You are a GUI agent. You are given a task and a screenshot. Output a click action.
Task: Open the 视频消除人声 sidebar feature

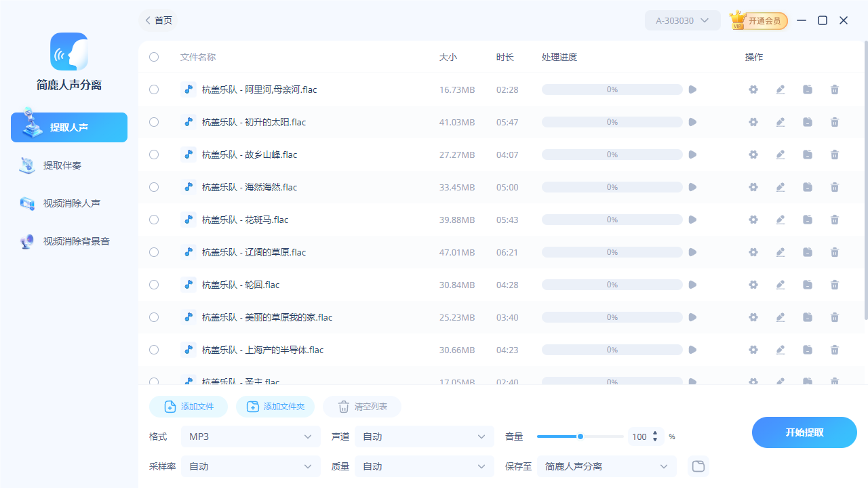point(68,203)
